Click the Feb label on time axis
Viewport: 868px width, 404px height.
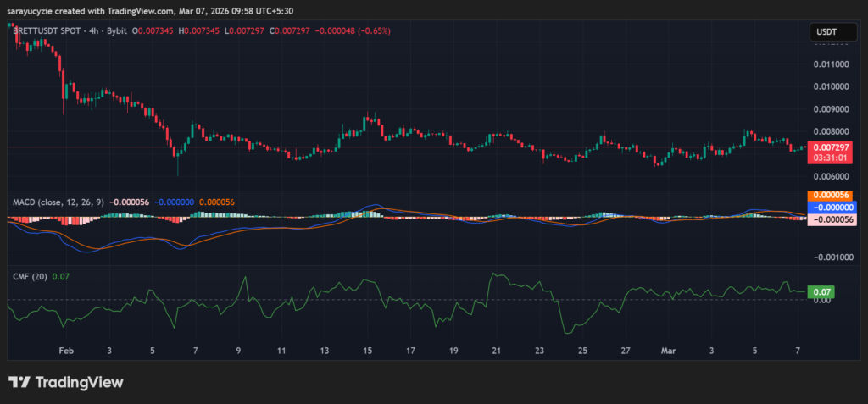(x=65, y=349)
